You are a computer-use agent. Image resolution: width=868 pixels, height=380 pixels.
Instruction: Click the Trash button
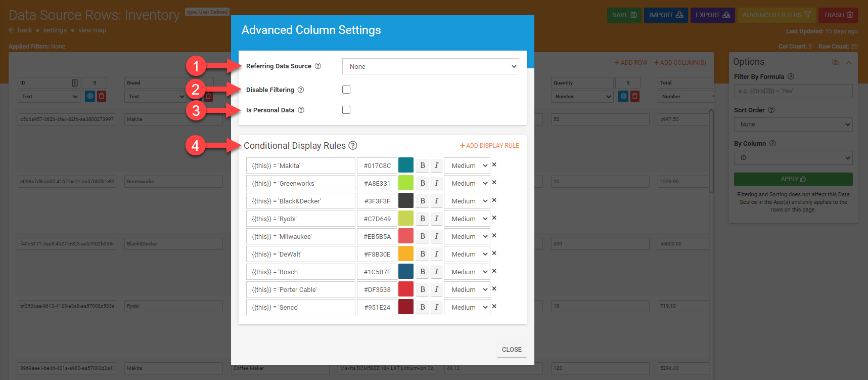(838, 15)
